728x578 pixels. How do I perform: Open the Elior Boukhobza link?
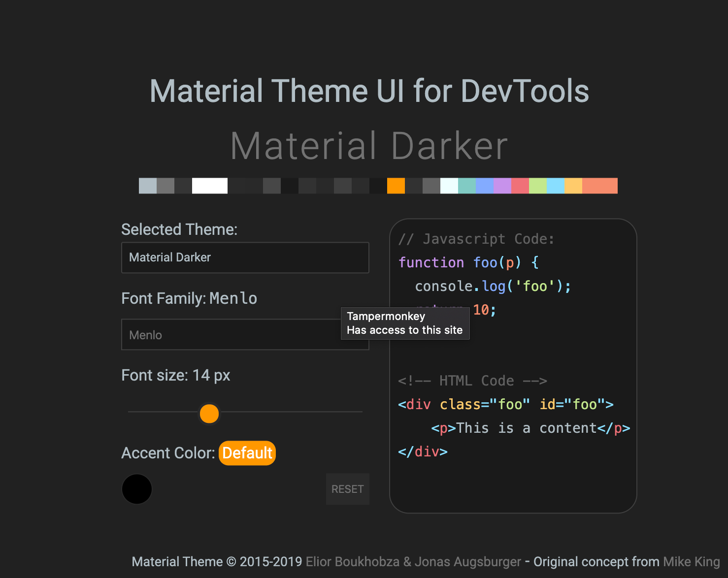pyautogui.click(x=352, y=562)
